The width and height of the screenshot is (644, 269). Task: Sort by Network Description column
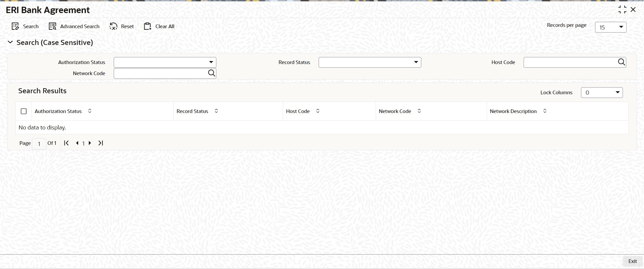(x=545, y=111)
